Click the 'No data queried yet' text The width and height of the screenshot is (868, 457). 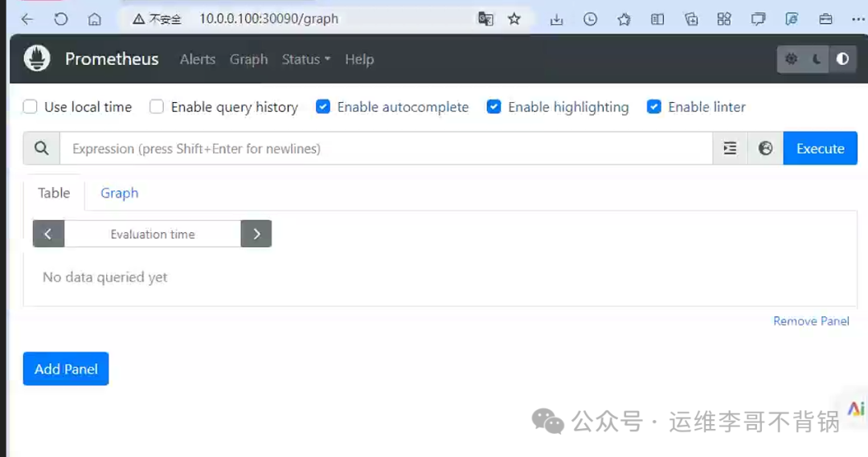(x=105, y=277)
